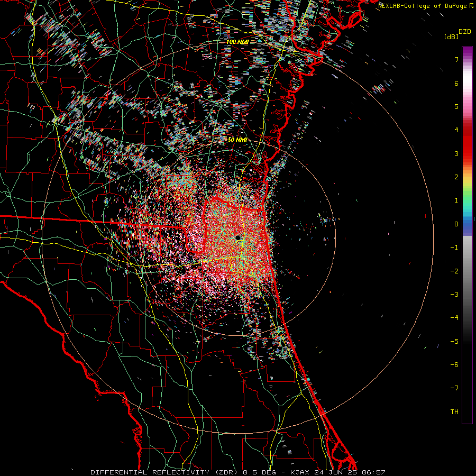Click the DZD legend title
476x476 pixels.
tap(465, 31)
